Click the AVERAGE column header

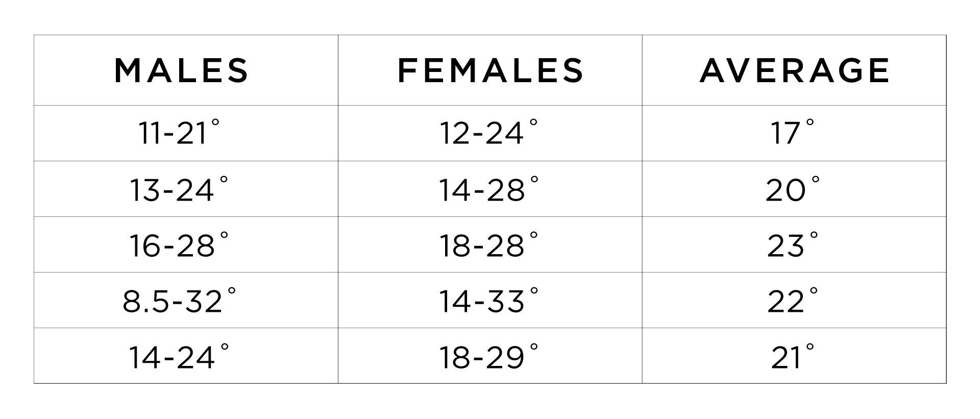tap(794, 70)
